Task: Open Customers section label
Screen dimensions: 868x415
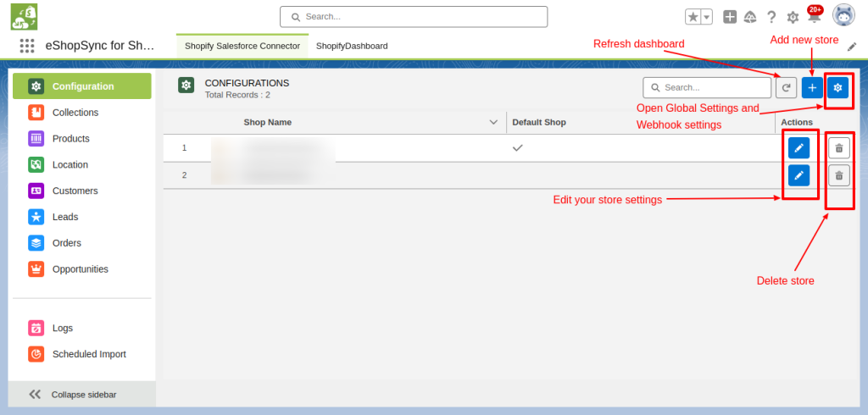Action: tap(75, 191)
